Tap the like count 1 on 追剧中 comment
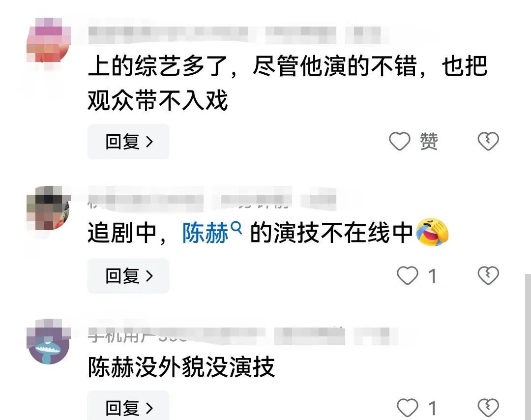 click(432, 276)
